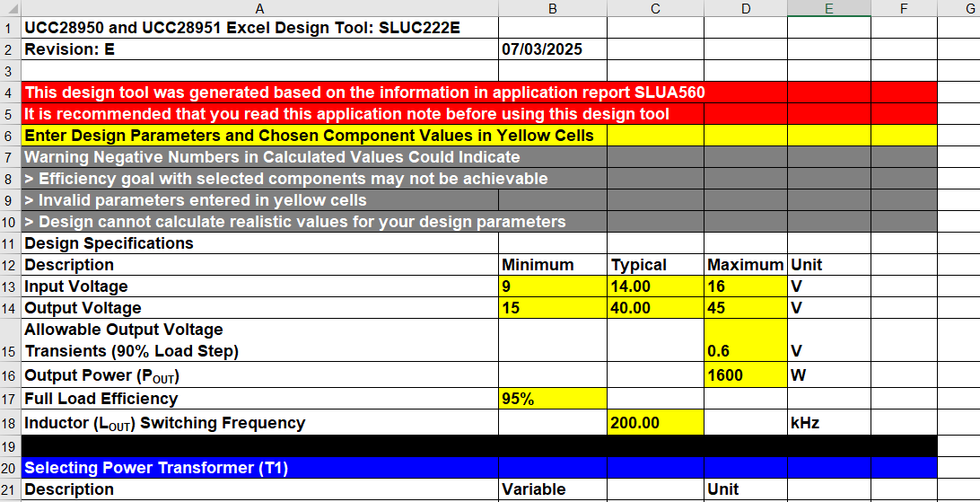This screenshot has height=502, width=980.
Task: Click 'Allowable Output Voltage Transients' label
Action: pyautogui.click(x=259, y=340)
